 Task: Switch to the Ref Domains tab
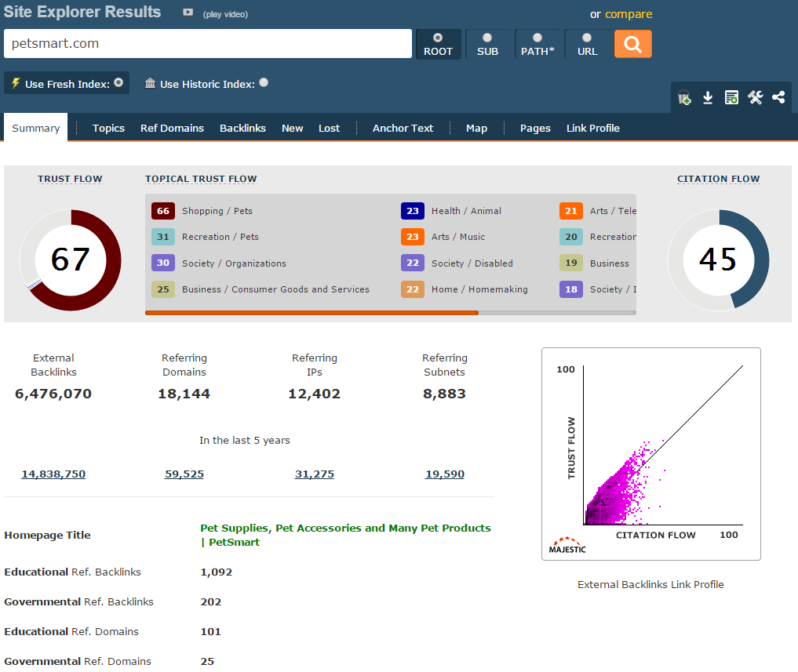[x=172, y=129]
